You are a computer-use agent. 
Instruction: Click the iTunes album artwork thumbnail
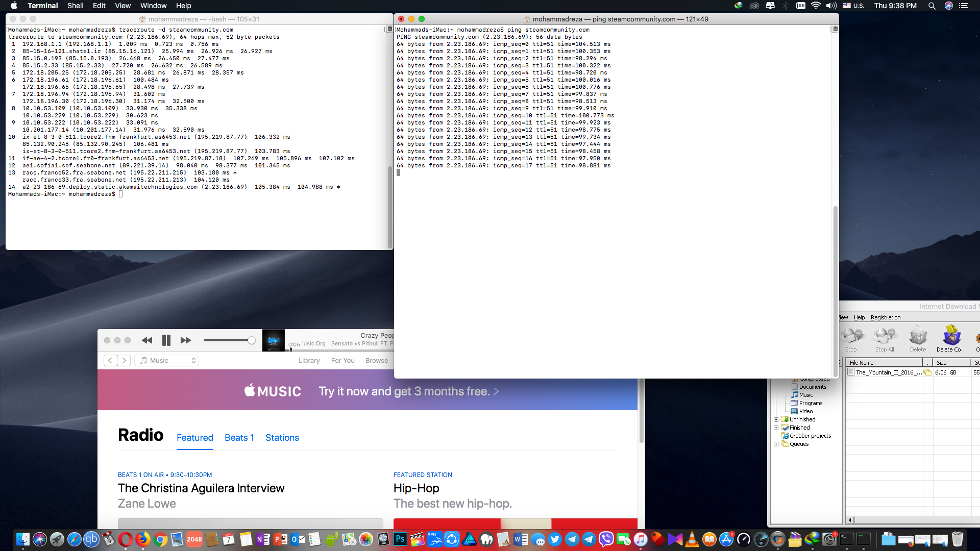coord(274,340)
